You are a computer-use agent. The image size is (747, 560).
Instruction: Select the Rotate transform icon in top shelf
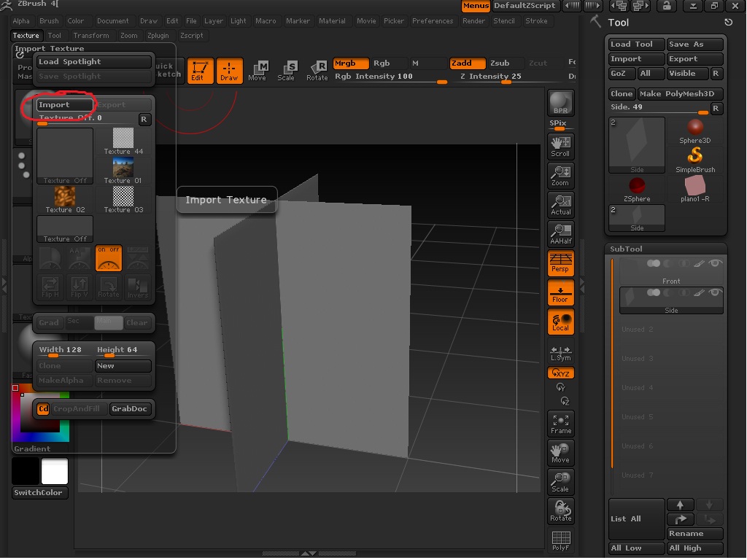317,71
